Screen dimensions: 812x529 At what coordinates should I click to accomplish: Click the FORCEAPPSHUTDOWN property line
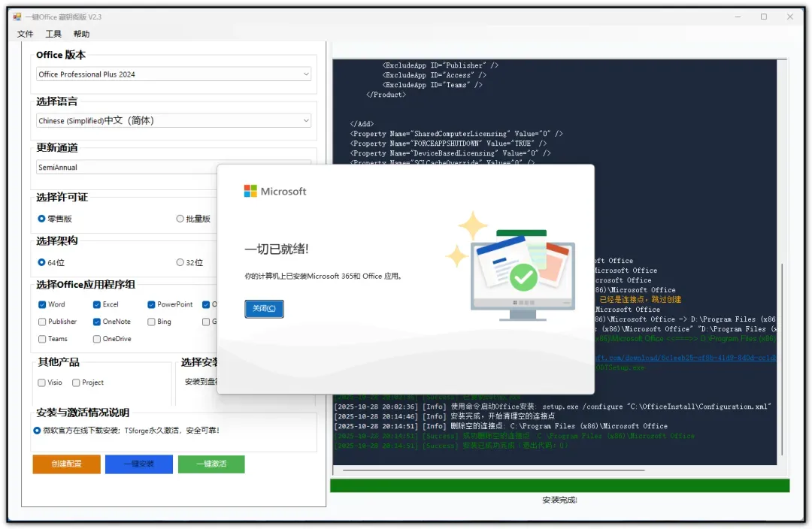[x=448, y=144]
